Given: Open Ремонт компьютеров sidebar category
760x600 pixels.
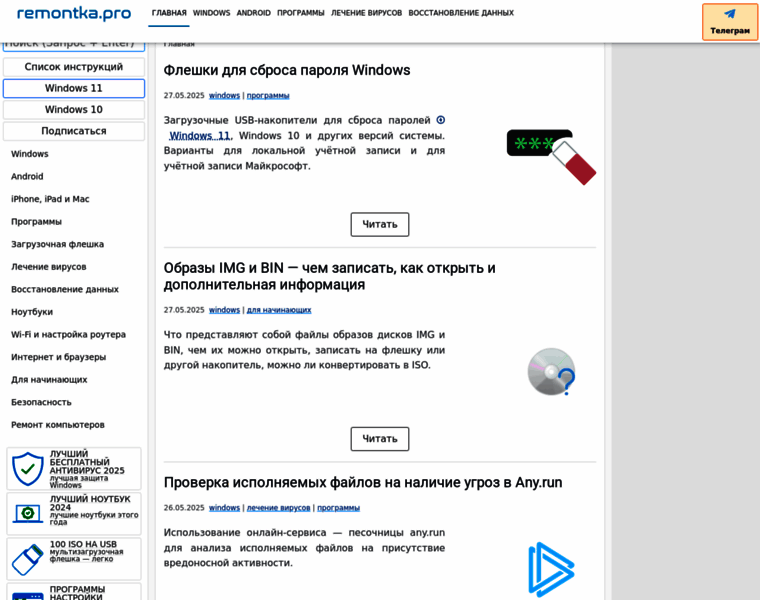Looking at the screenshot, I should 58,425.
